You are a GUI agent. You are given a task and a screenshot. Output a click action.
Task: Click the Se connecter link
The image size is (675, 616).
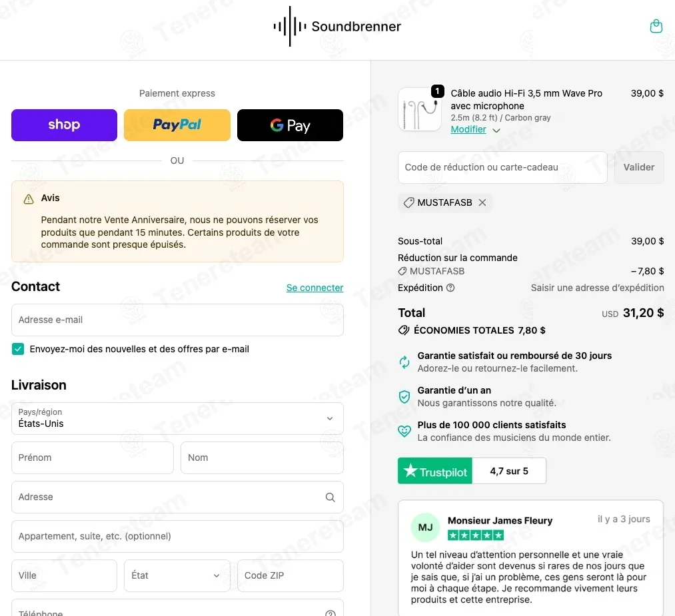click(x=315, y=288)
